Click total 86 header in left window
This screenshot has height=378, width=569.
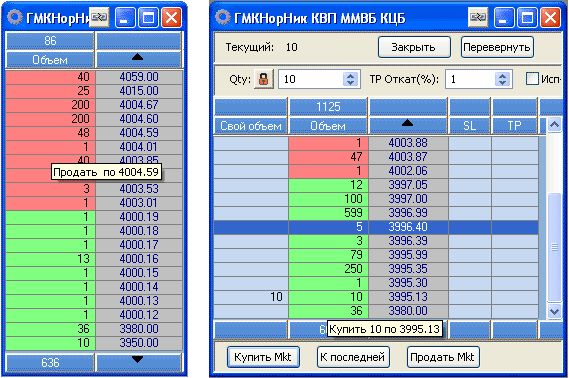50,41
